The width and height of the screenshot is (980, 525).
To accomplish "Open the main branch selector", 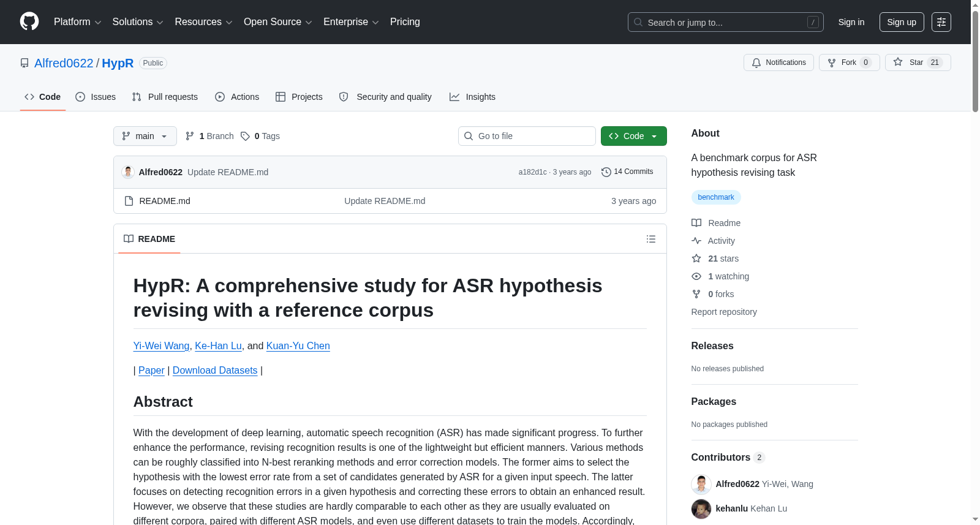I will pos(145,136).
